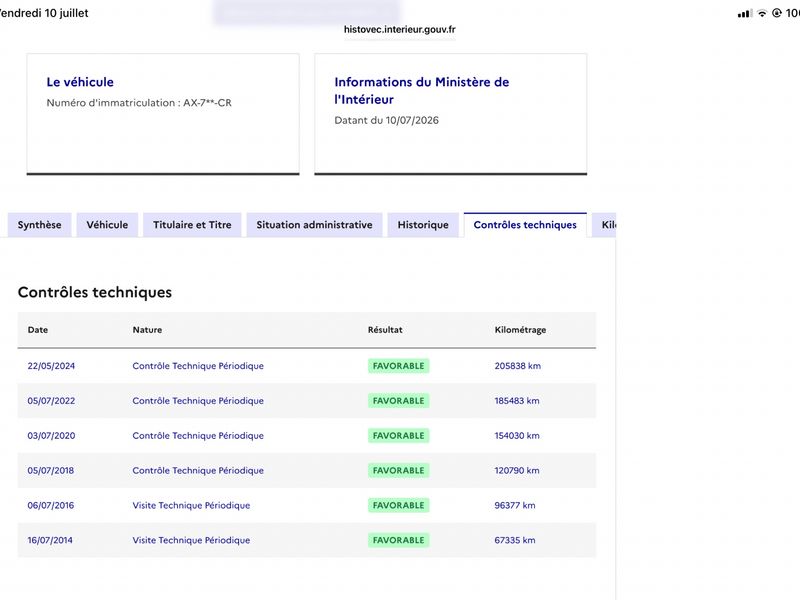Image resolution: width=800 pixels, height=600 pixels.
Task: Open the Synthèse tab
Action: coord(39,225)
